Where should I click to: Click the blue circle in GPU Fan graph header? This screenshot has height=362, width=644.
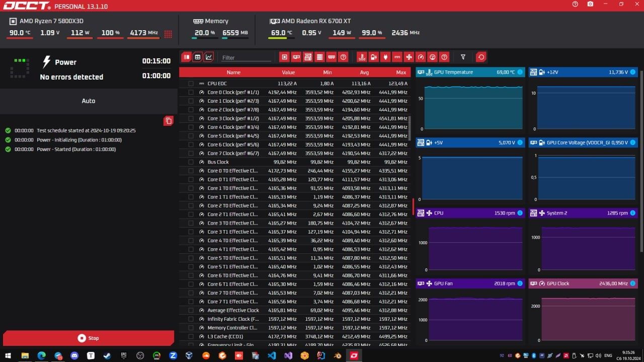pos(520,283)
